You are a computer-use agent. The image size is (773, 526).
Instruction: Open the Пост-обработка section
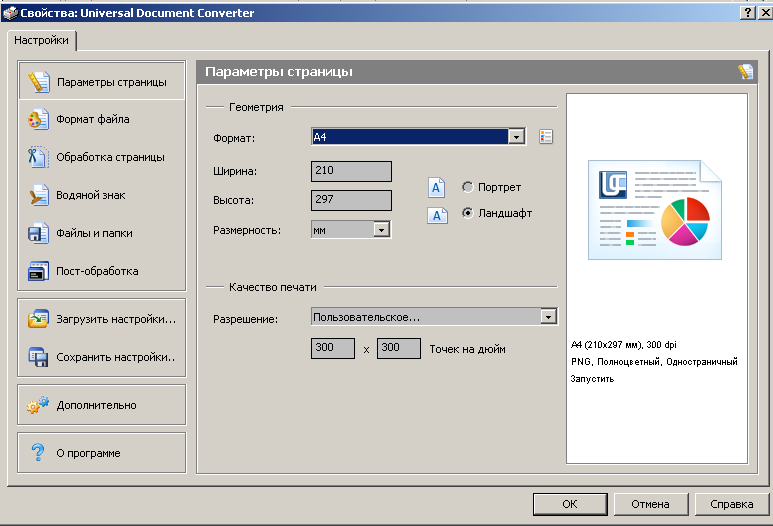[x=102, y=271]
